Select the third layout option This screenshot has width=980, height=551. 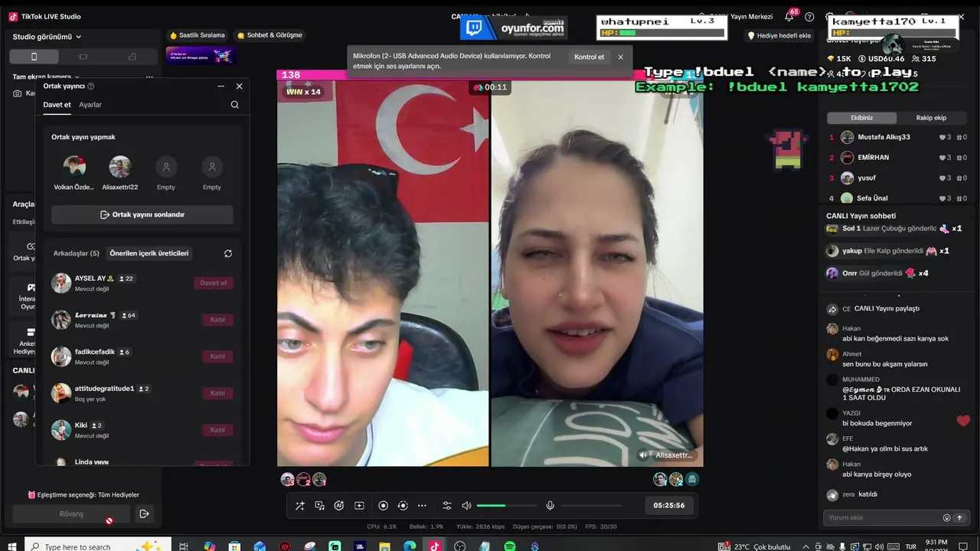click(132, 57)
